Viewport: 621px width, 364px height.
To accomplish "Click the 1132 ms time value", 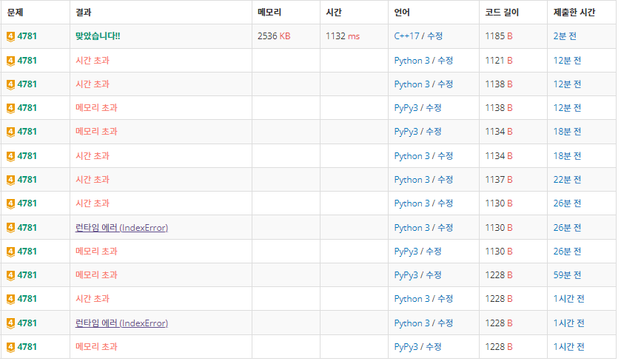I will (343, 36).
